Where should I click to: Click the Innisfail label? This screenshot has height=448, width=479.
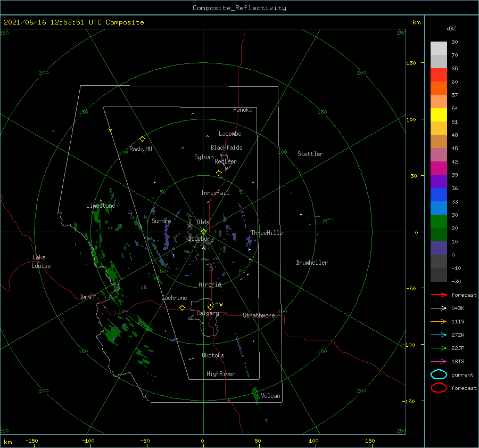click(215, 193)
